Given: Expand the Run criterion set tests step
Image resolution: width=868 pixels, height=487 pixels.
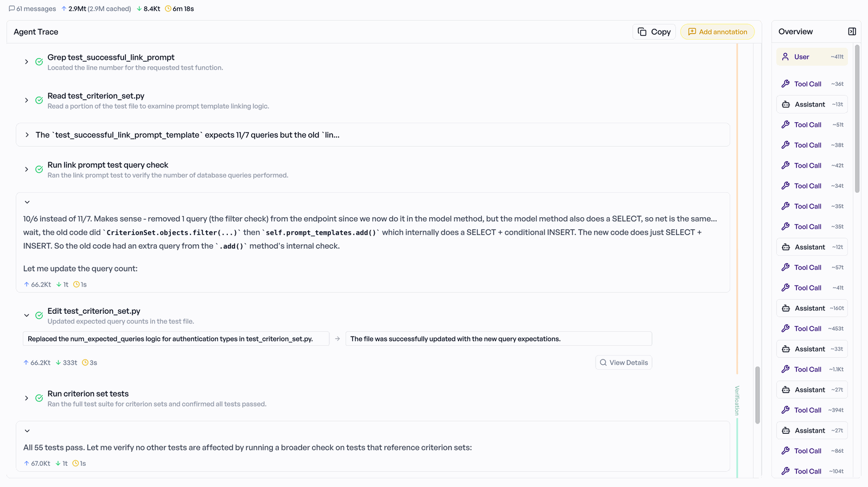Looking at the screenshot, I should coord(27,399).
